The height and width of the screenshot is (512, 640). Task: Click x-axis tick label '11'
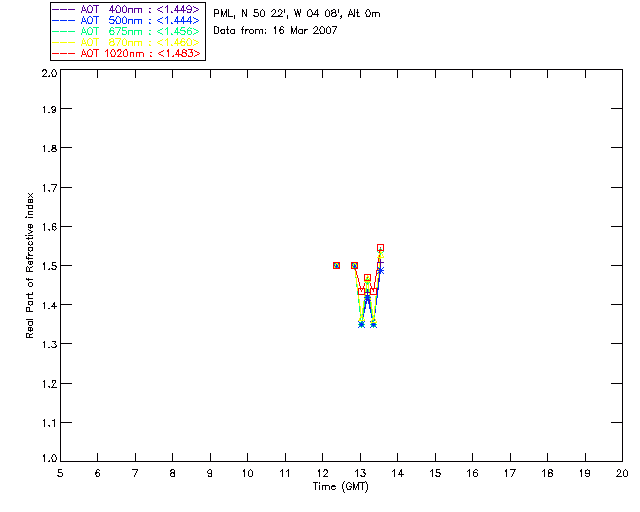[285, 473]
